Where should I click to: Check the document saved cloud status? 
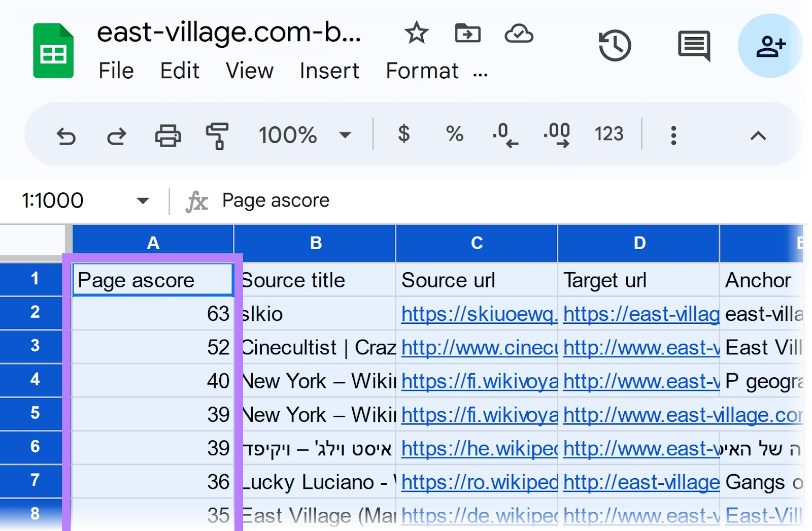tap(519, 34)
